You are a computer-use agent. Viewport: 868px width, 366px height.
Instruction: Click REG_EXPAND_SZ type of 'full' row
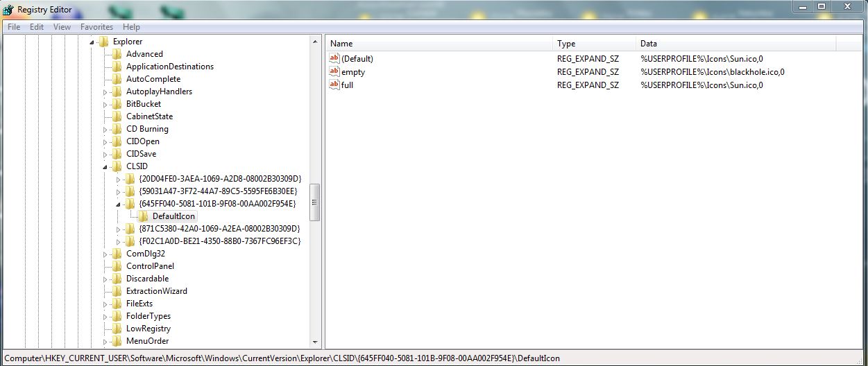[588, 85]
